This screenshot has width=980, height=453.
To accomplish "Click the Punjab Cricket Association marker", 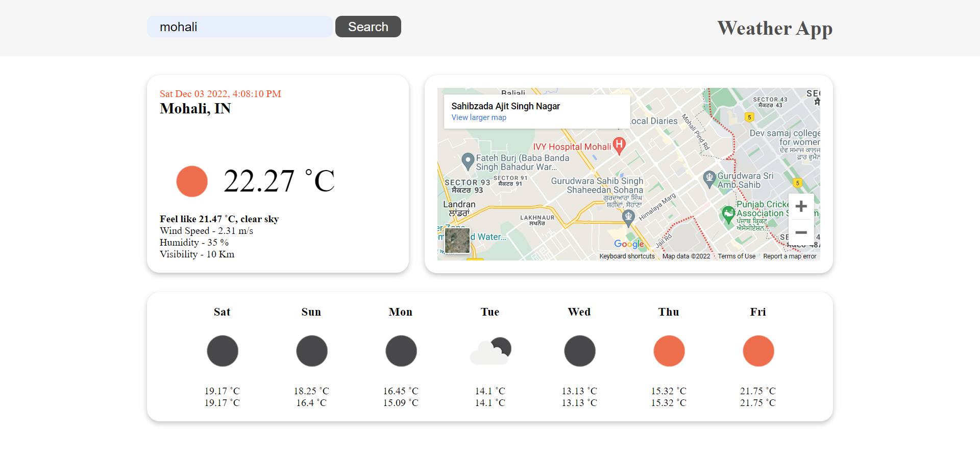I will pyautogui.click(x=728, y=213).
